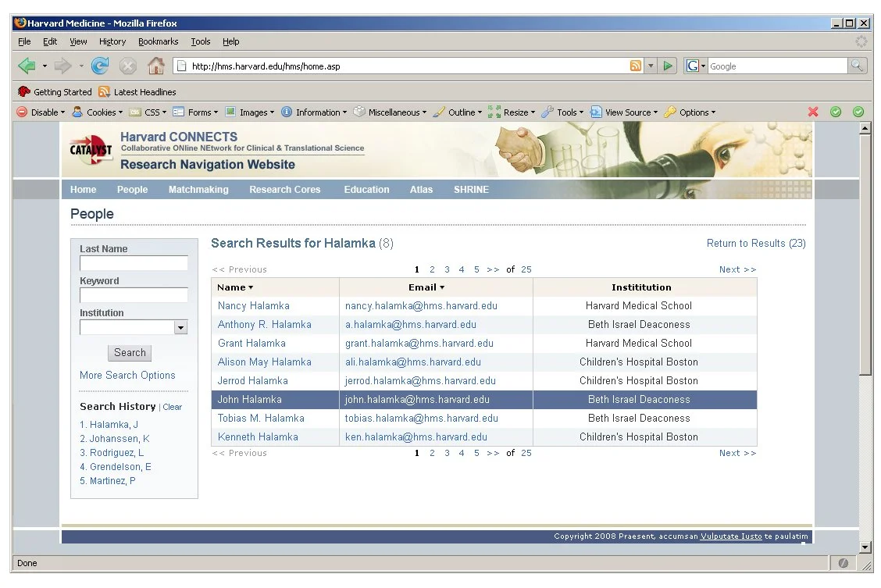Click the red X error indicator icon
This screenshot has width=881, height=588.
pos(813,112)
